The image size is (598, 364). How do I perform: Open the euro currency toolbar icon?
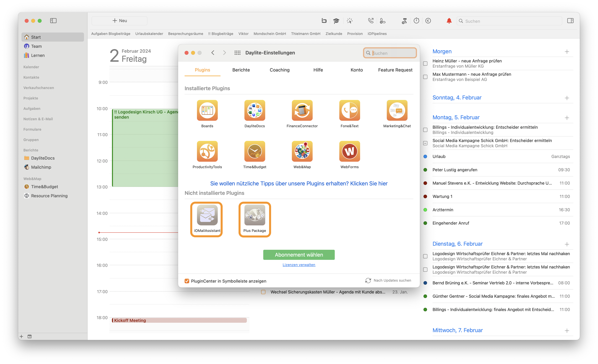428,21
